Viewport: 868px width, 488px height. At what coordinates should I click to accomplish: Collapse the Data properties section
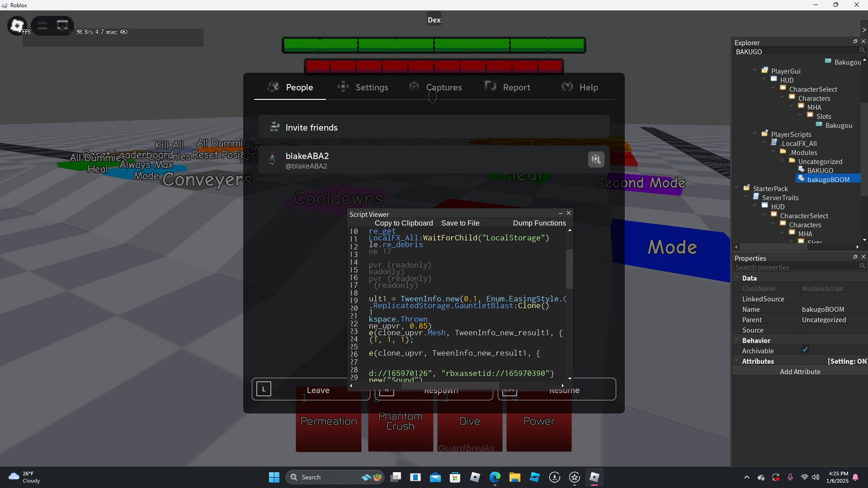pos(737,277)
